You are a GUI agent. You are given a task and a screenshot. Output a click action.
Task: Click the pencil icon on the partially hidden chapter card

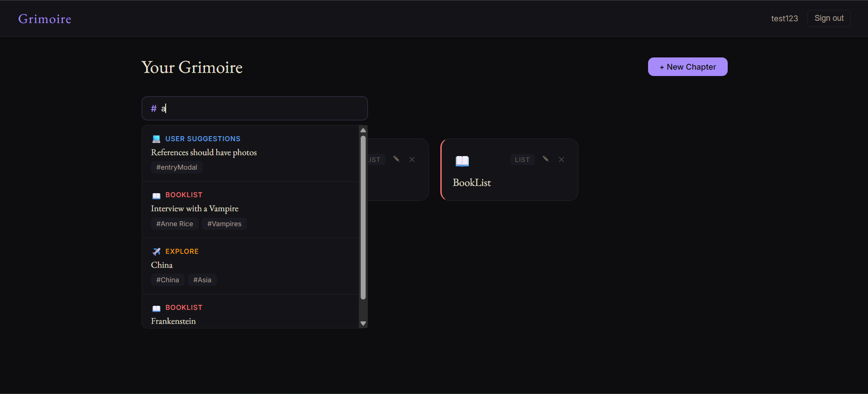(x=396, y=159)
